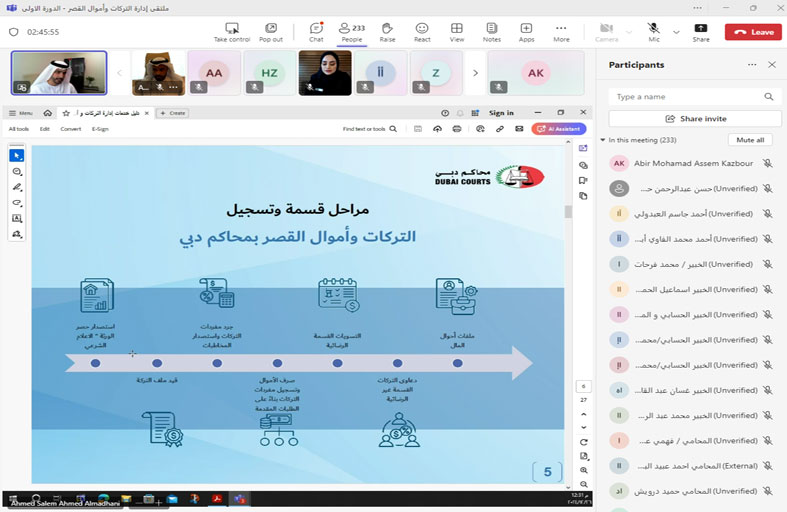Screen dimensions: 787x512
Task: Open the Chat panel
Action: pyautogui.click(x=316, y=30)
